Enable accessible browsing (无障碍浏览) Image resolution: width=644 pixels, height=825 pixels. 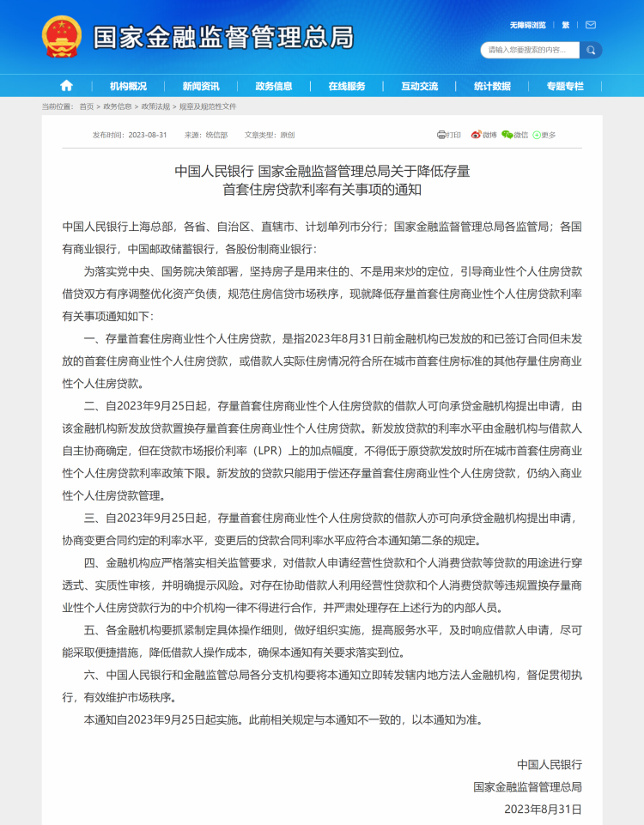[x=527, y=25]
